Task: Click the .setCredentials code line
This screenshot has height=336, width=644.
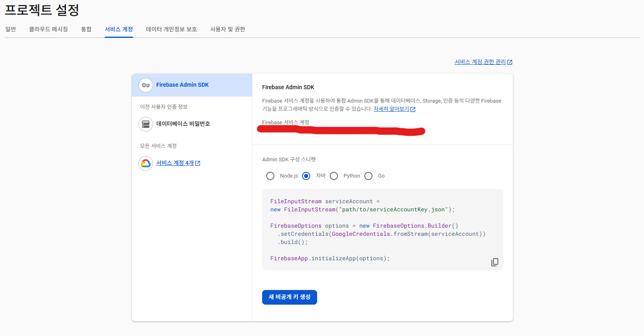Action: pyautogui.click(x=381, y=234)
